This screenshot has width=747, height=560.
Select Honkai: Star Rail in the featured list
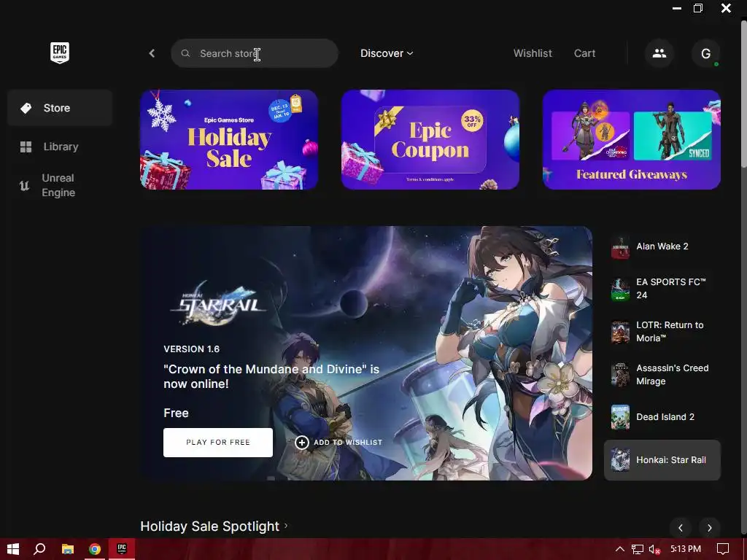click(x=662, y=460)
